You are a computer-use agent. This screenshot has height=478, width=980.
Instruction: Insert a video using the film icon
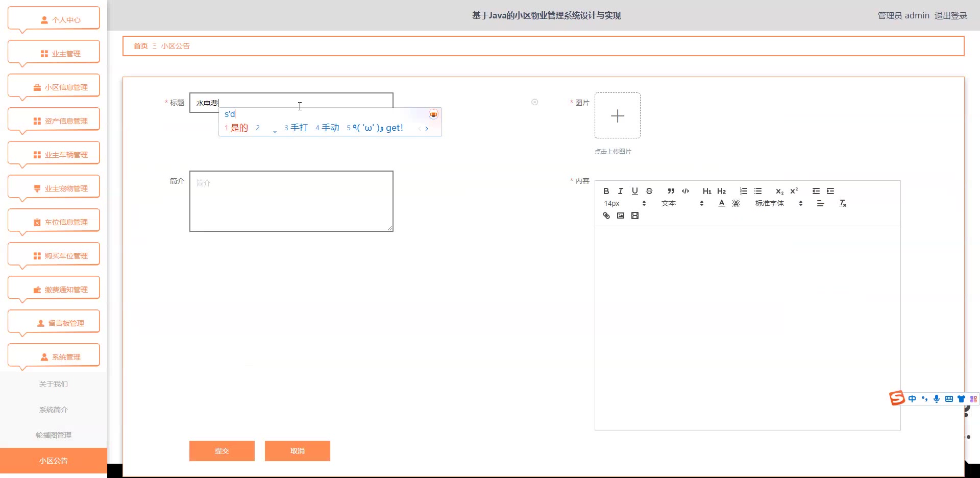tap(634, 216)
